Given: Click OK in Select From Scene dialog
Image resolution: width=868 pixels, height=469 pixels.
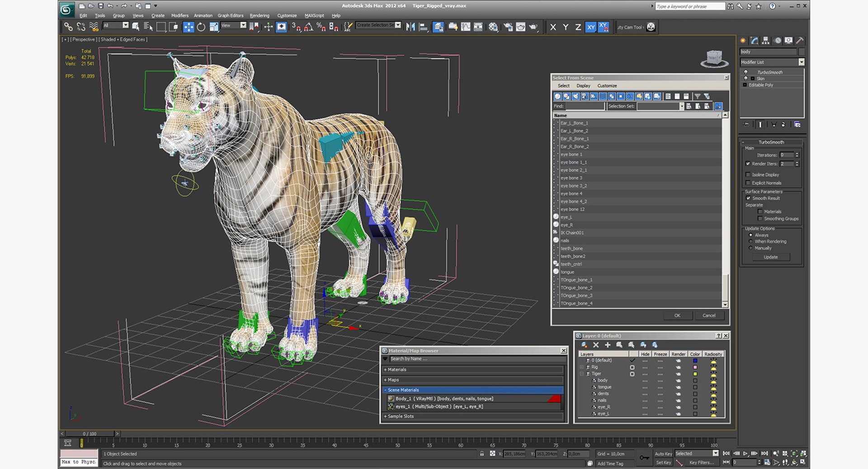Looking at the screenshot, I should [677, 315].
